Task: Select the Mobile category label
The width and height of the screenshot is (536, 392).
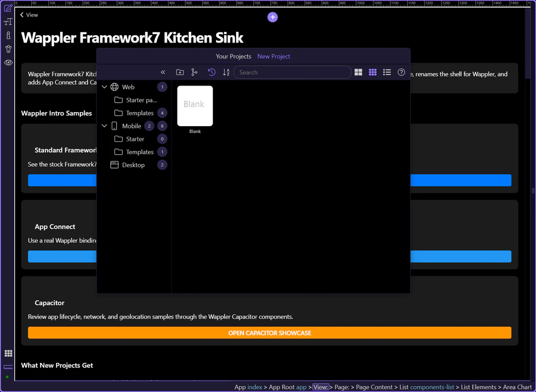Action: click(x=132, y=126)
